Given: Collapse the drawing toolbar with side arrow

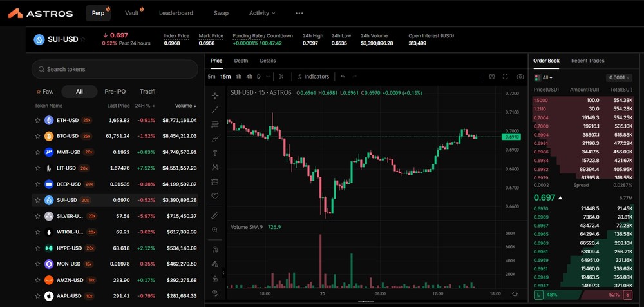Looking at the screenshot, I should coord(224,272).
